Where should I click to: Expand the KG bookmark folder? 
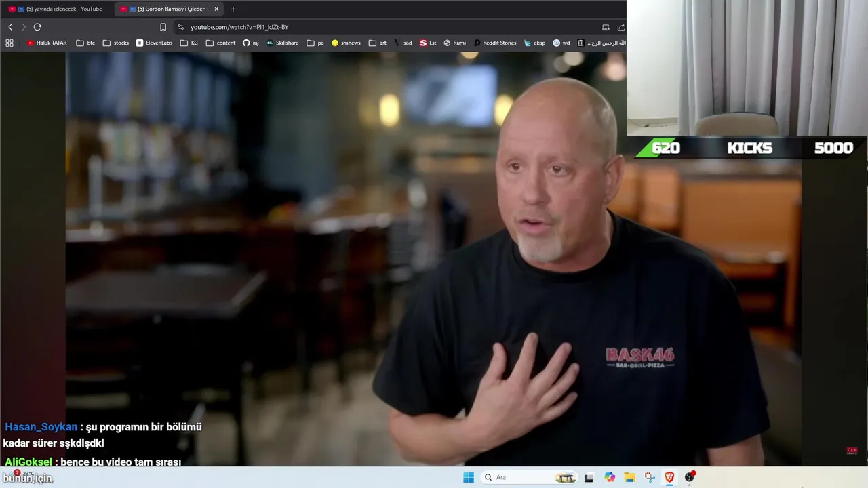tap(189, 43)
